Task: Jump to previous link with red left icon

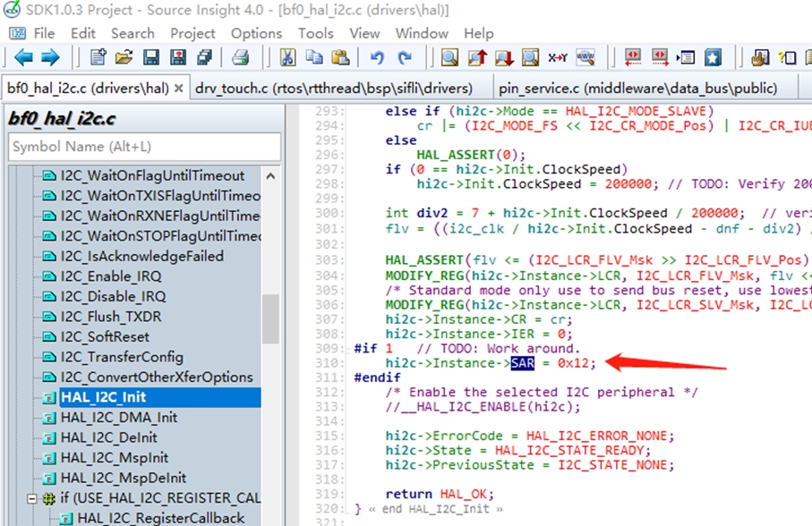Action: tap(632, 57)
